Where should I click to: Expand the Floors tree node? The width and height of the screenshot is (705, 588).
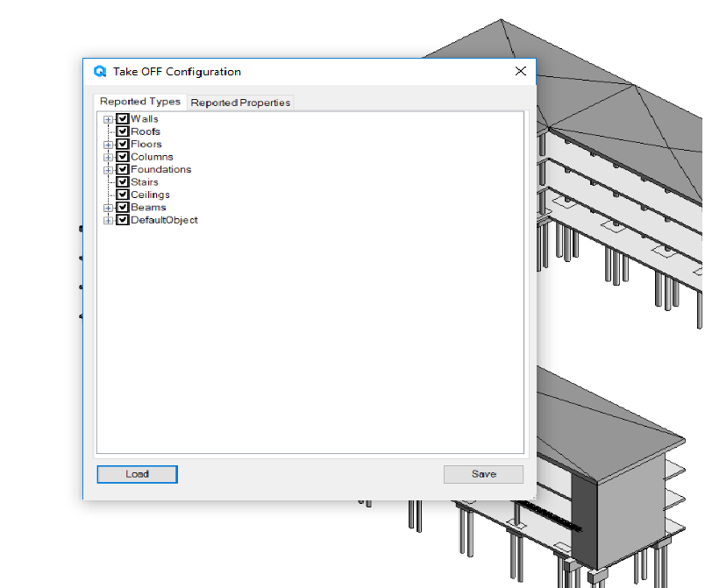pos(108,145)
